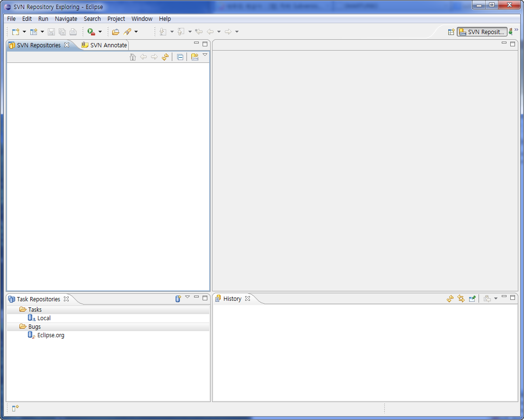Open the SVN Repositories view menu triangle
Viewport: 524px width, 420px height.
click(x=205, y=55)
